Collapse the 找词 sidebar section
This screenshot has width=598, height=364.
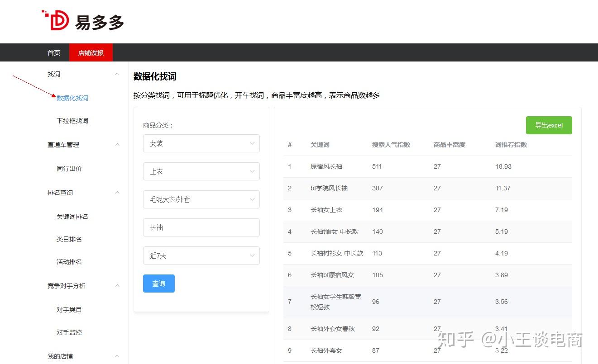coord(117,74)
